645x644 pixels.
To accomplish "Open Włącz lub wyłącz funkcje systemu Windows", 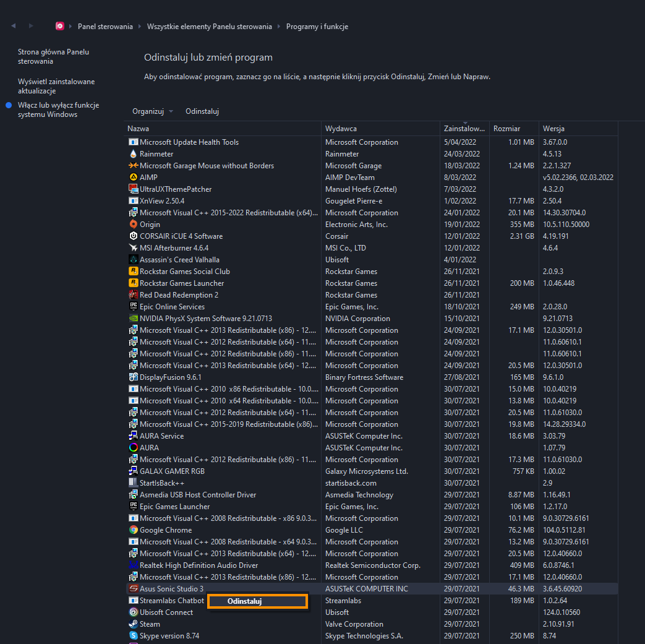I will (x=58, y=109).
